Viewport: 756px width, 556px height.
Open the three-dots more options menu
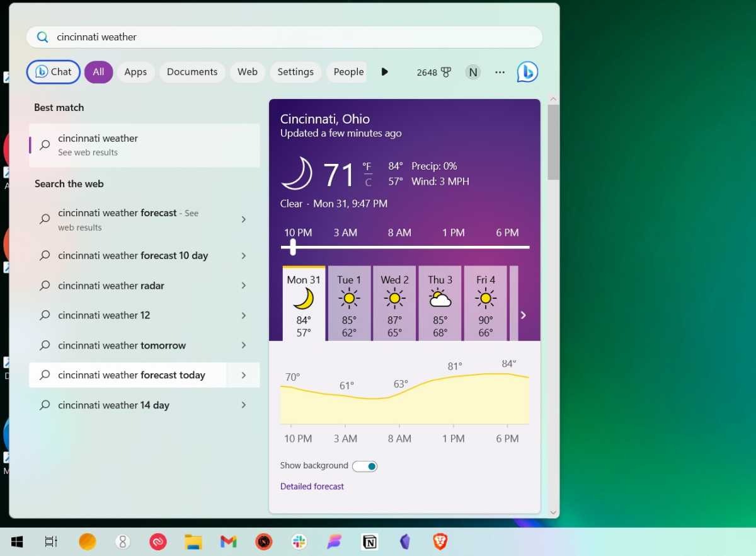(x=500, y=72)
